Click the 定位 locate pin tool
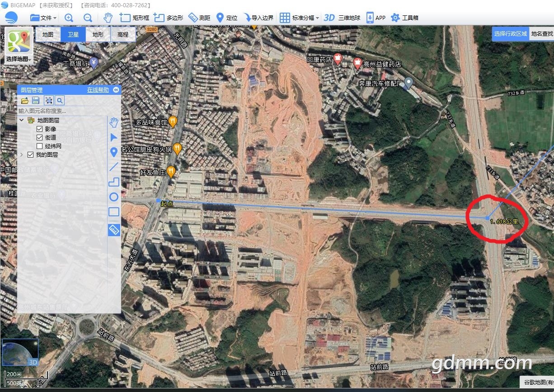554x392 pixels. pyautogui.click(x=226, y=18)
